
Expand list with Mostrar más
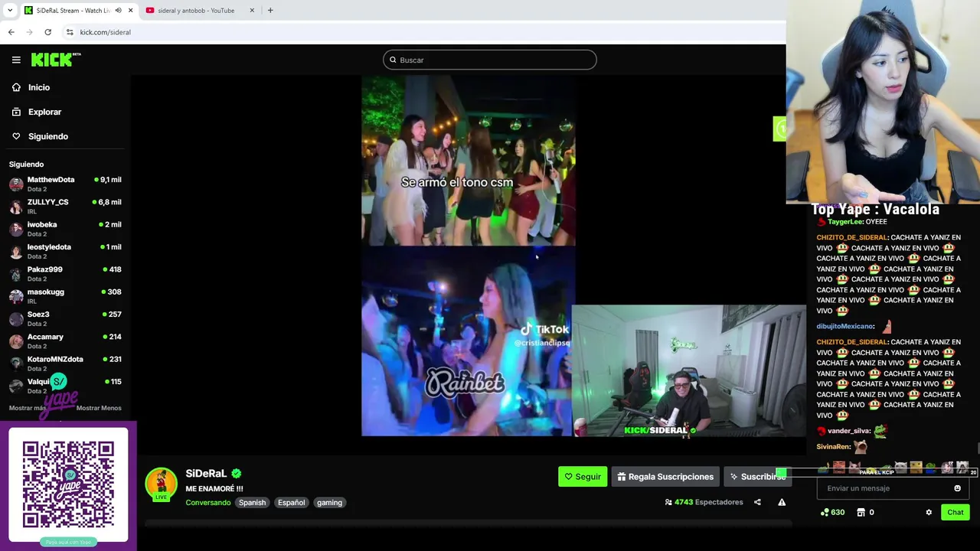[28, 408]
